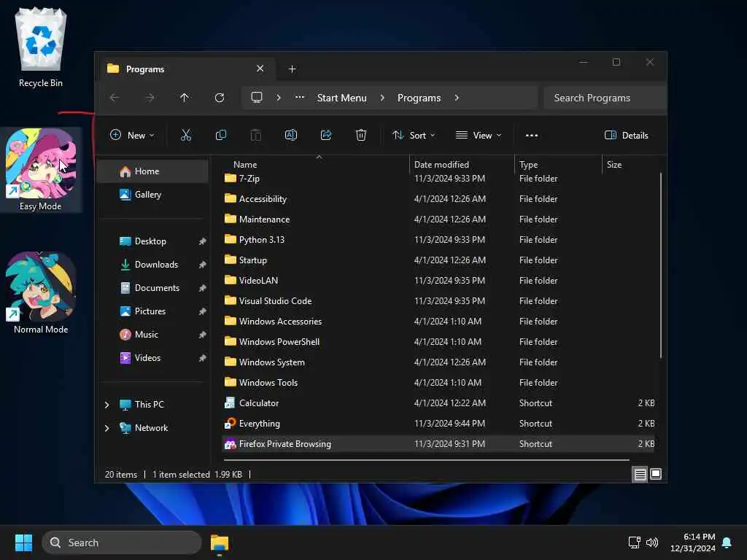Go up one folder with Up arrow
Screen dimensions: 747x560
(x=185, y=98)
